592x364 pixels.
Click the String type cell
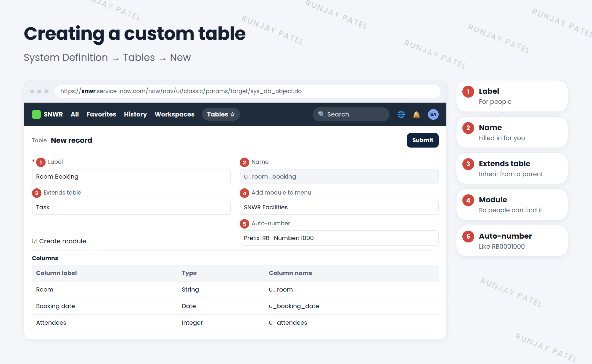point(190,289)
